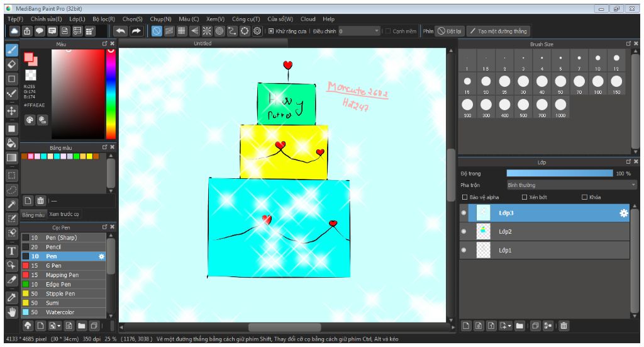This screenshot has height=347, width=644.
Task: Delete layer with trash icon
Action: [563, 326]
